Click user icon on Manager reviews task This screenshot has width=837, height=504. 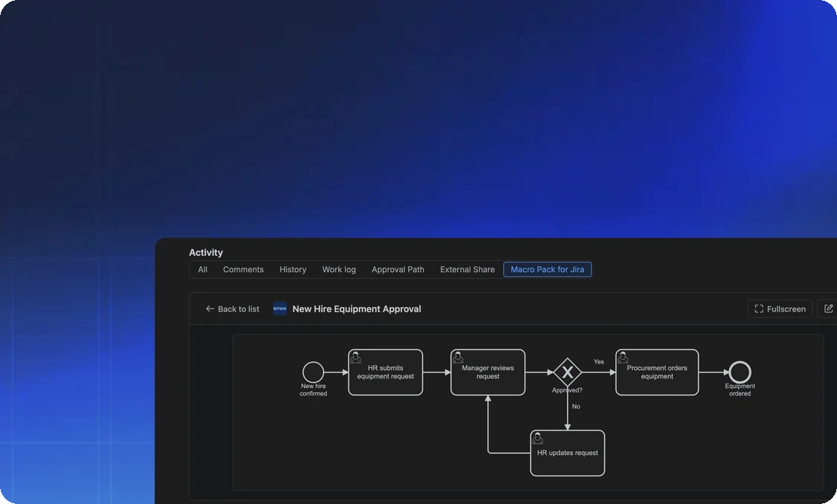coord(458,358)
